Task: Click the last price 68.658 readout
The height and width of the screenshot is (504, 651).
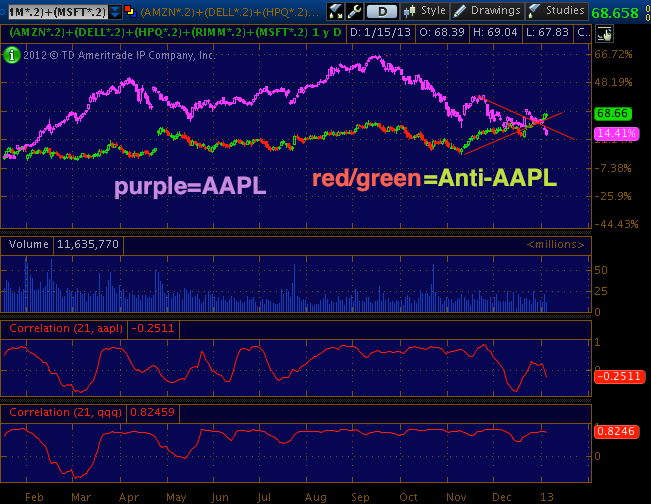Action: coord(615,13)
